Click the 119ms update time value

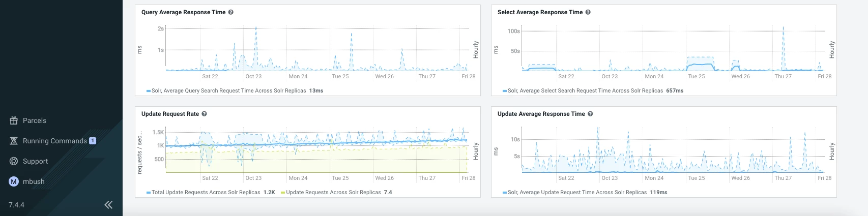pyautogui.click(x=658, y=192)
